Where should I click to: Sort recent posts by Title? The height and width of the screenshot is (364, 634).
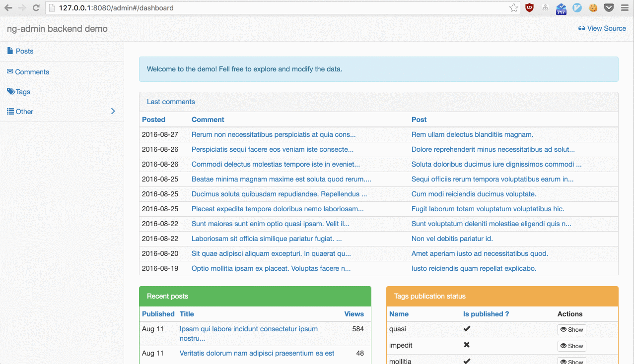(187, 314)
